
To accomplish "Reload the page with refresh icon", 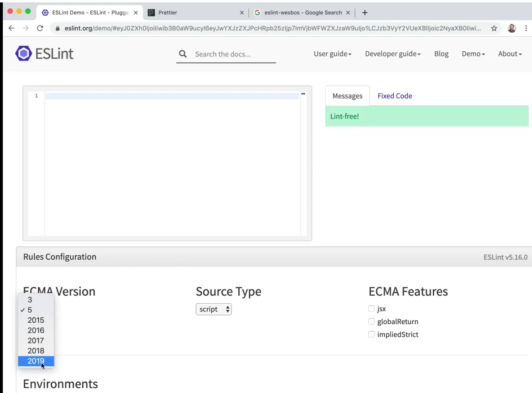I will (x=40, y=28).
